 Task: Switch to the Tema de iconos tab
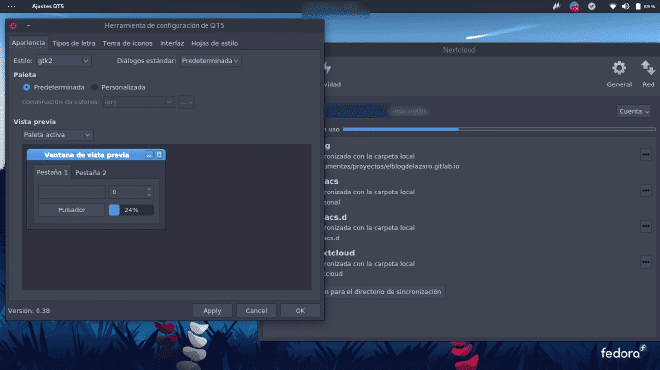click(x=128, y=43)
